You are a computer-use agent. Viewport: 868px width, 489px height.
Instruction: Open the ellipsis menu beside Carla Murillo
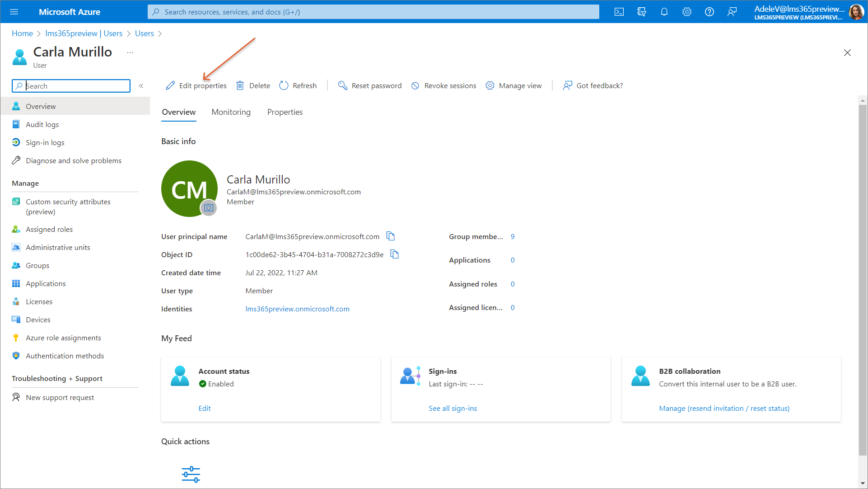point(130,53)
